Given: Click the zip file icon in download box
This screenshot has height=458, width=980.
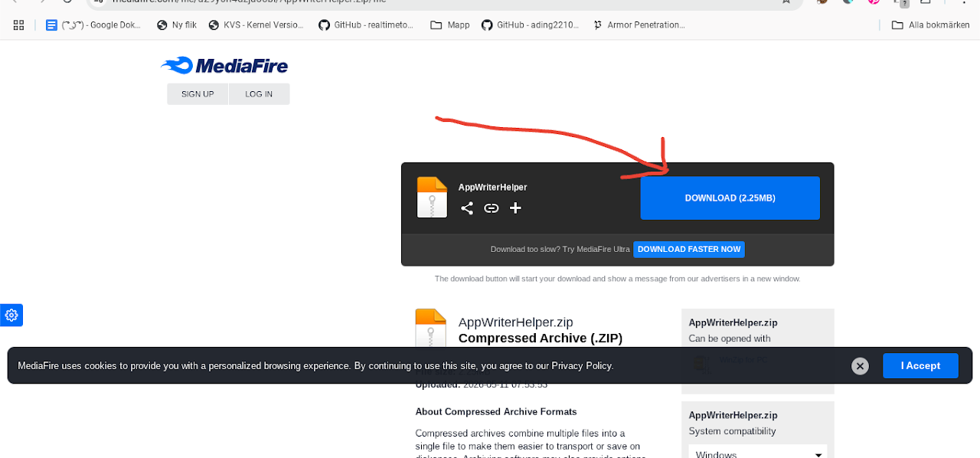Looking at the screenshot, I should 432,198.
